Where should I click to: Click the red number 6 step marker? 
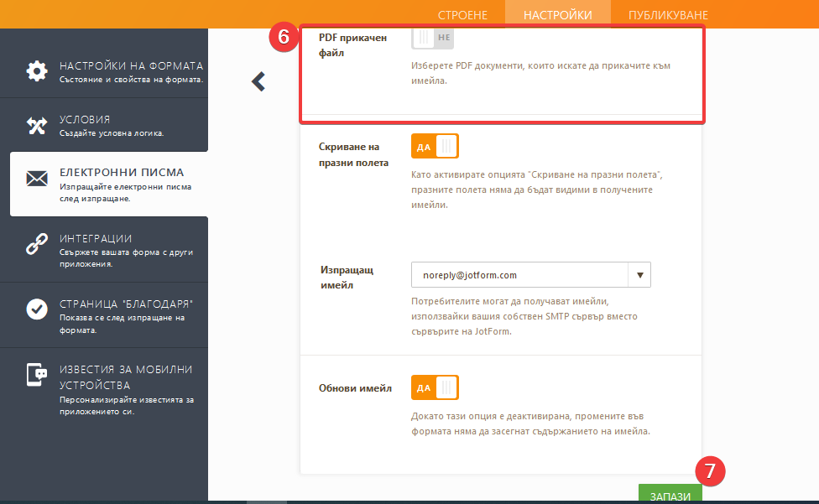coord(284,37)
